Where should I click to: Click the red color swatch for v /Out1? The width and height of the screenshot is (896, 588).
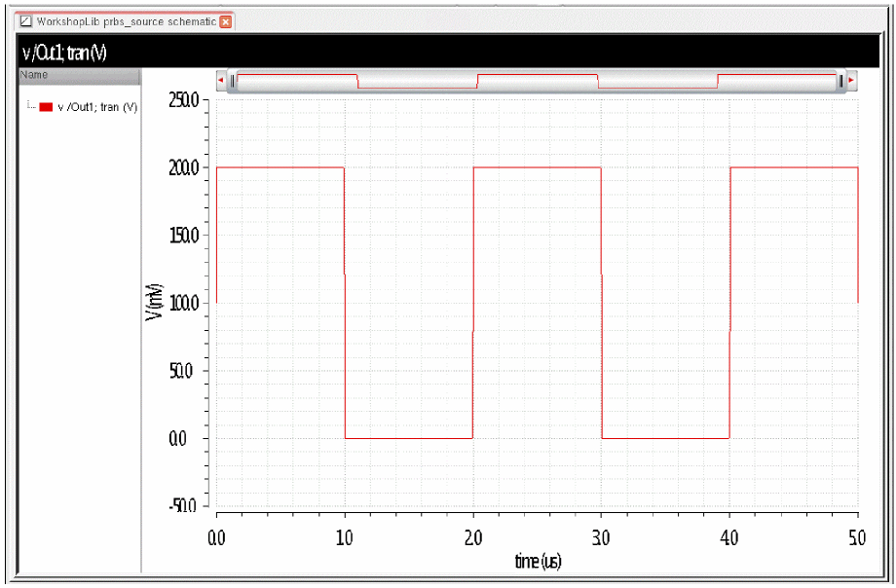point(46,107)
